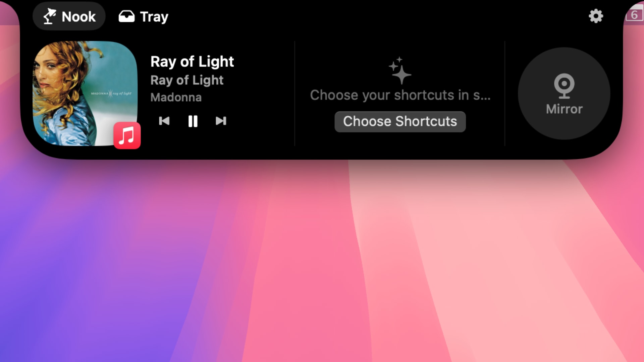This screenshot has height=362, width=644.
Task: Click the previous track button
Action: point(164,121)
